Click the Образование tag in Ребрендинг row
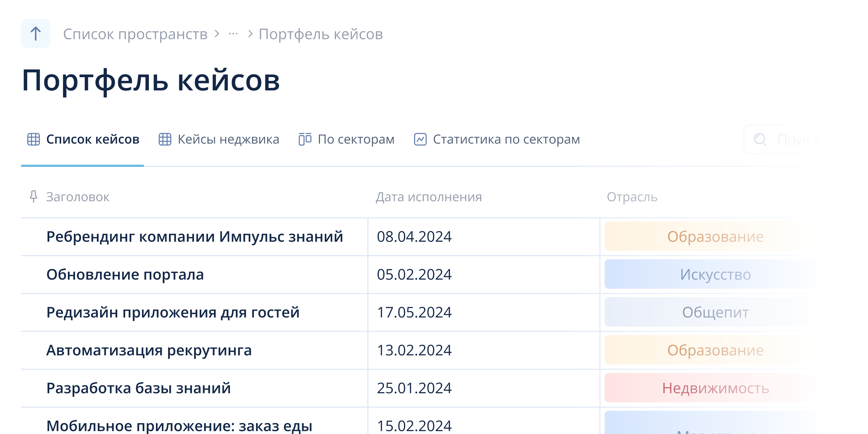868x434 pixels. (x=715, y=236)
